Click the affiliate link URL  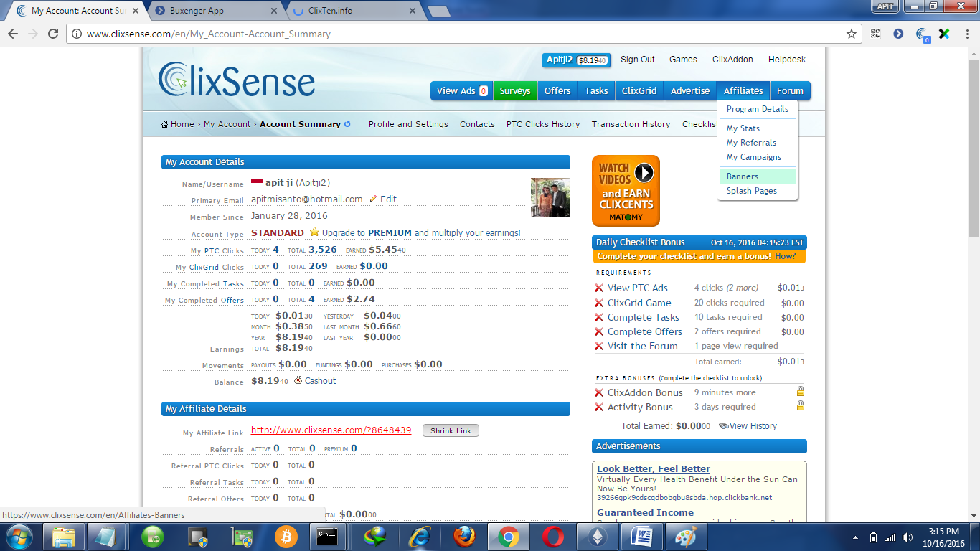[331, 430]
